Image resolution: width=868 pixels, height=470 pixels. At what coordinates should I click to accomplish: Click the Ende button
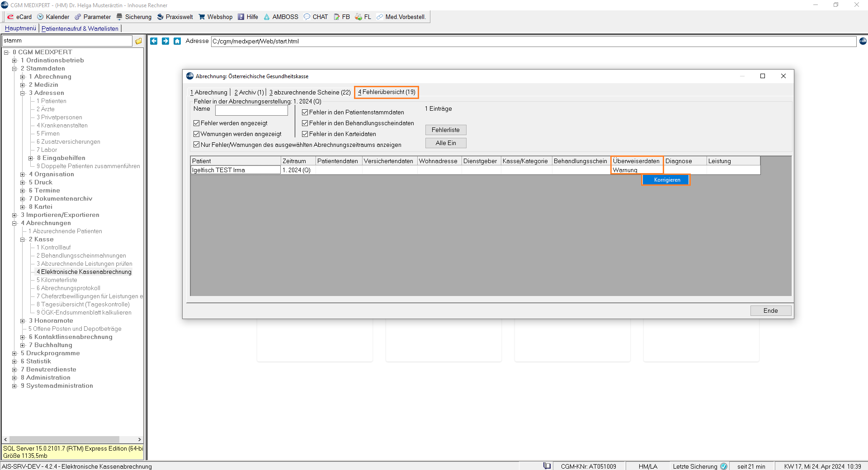771,310
